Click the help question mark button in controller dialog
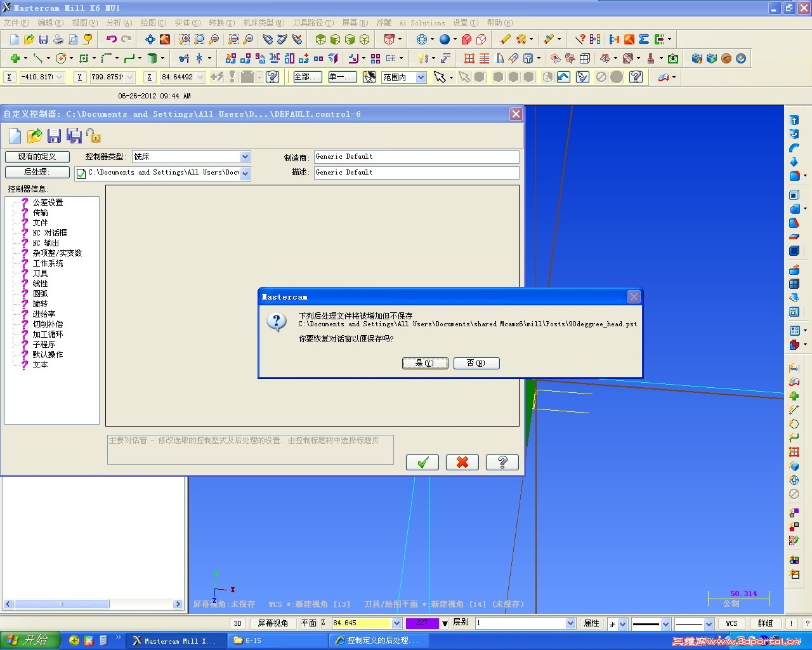 pyautogui.click(x=502, y=462)
